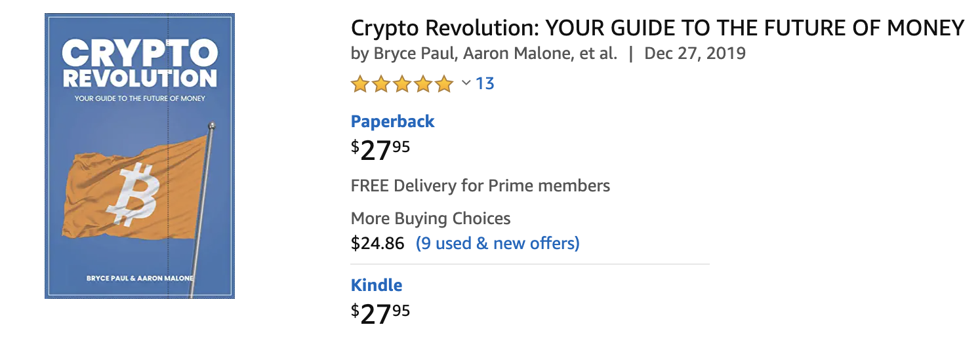The image size is (980, 350).
Task: Click the More Buying Choices text
Action: pos(430,218)
